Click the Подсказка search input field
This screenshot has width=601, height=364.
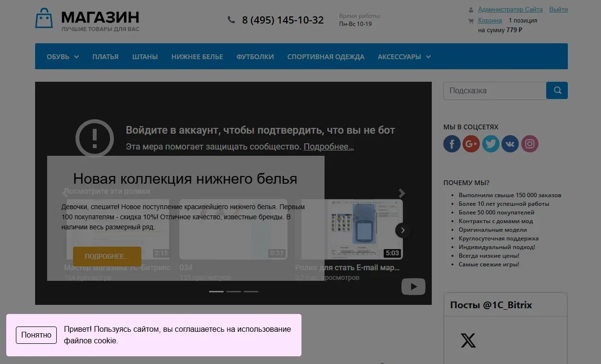click(494, 90)
